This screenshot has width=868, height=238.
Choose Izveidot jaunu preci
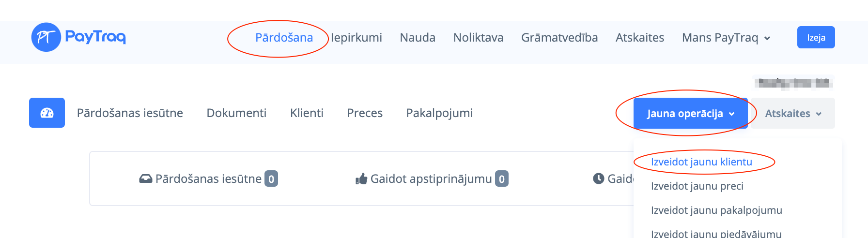click(x=697, y=186)
